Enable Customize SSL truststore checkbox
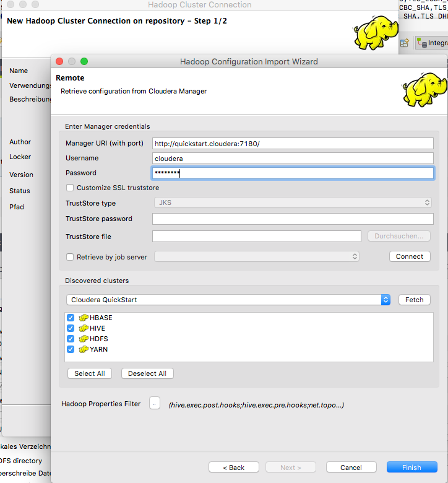The image size is (448, 483). click(x=70, y=188)
